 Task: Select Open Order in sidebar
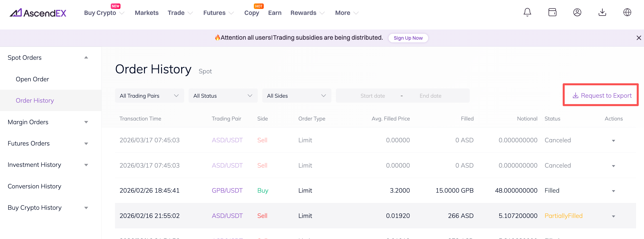(x=32, y=79)
